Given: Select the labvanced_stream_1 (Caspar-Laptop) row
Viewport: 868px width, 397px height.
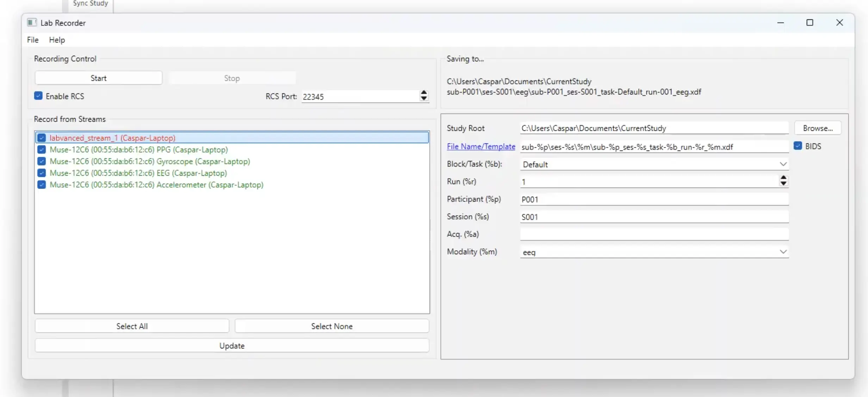Looking at the screenshot, I should (x=232, y=138).
